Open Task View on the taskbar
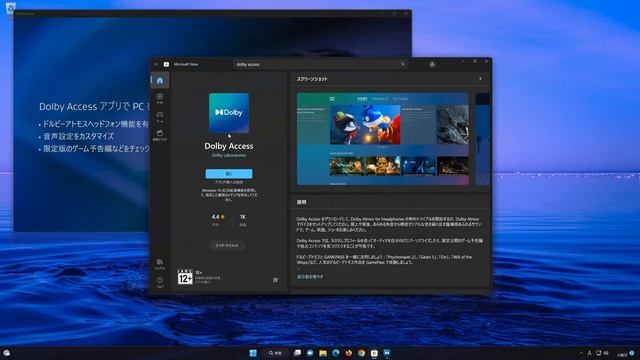The height and width of the screenshot is (360, 640). [297, 353]
